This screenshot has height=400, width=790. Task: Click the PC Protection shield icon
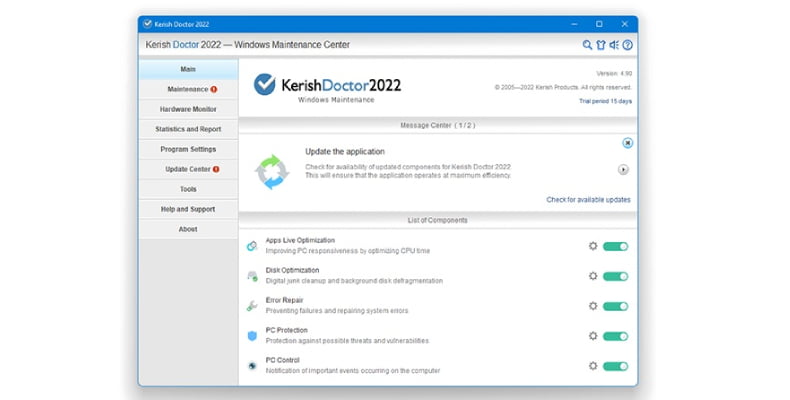(252, 335)
